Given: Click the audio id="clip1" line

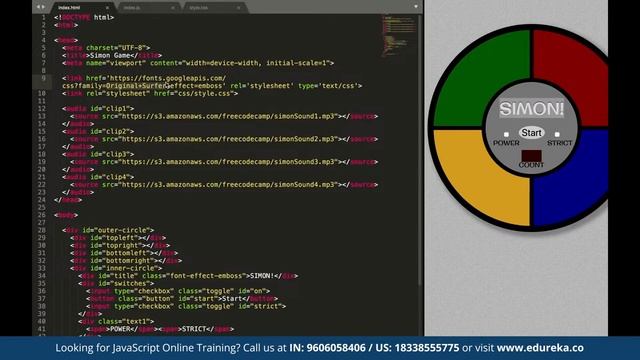Looking at the screenshot, I should [98, 109].
